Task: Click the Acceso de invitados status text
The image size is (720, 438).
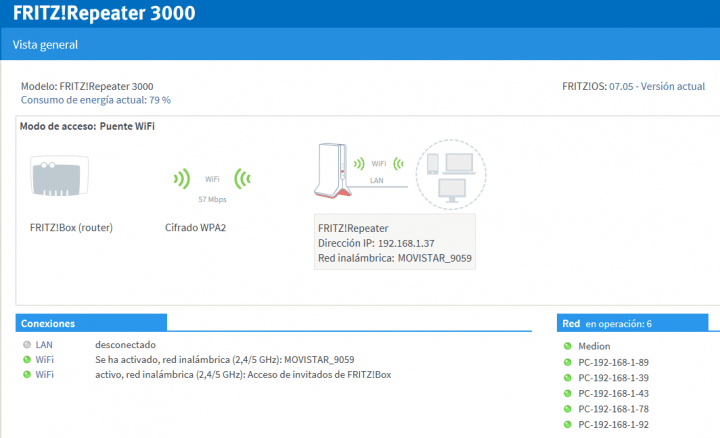Action: (243, 375)
